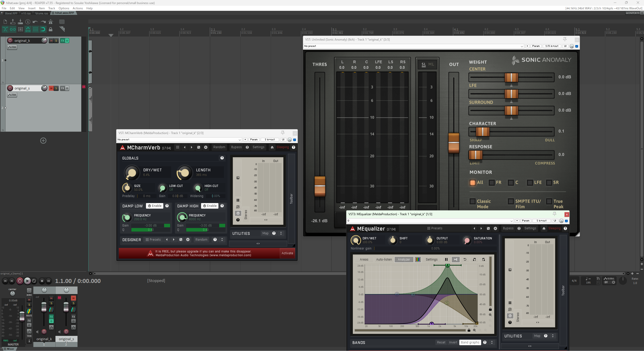Pause the MEqualizer analyzer display
The width and height of the screenshot is (644, 351).
click(446, 260)
